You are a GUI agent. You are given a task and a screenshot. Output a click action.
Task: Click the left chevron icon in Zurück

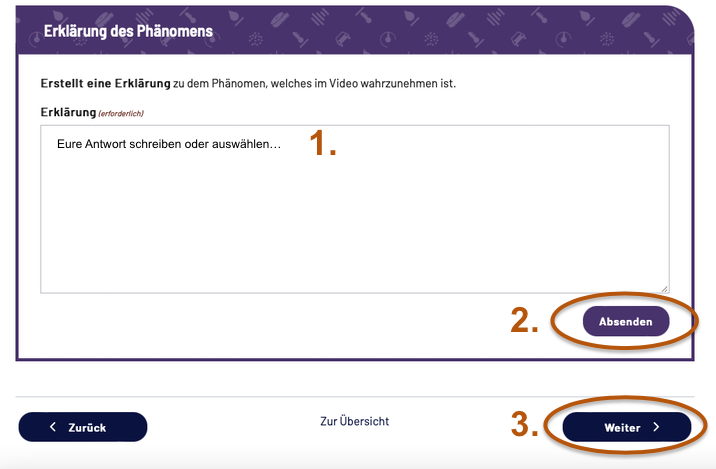(x=53, y=427)
